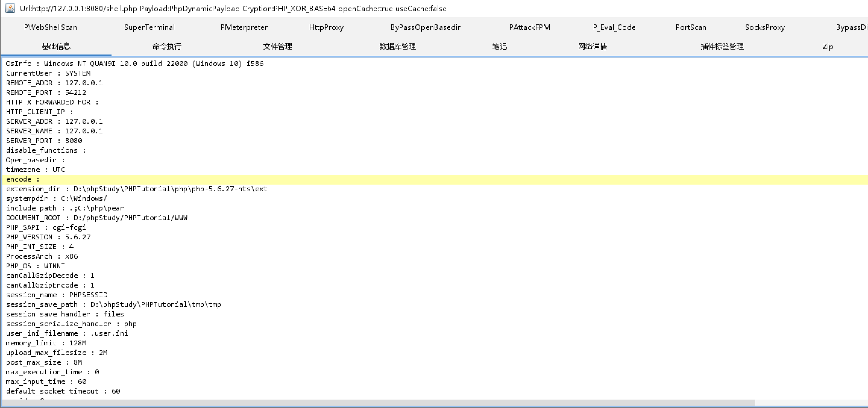
Task: Open the 命令执行 tab
Action: 167,46
